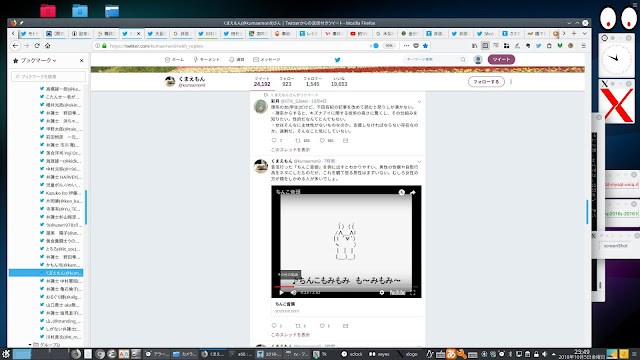Open the ホーム navigation item
Screen dimensions: 640x360
tap(174, 60)
